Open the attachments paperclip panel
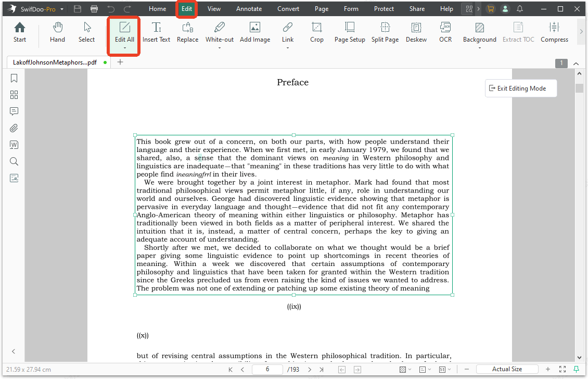The image size is (588, 379). (14, 128)
